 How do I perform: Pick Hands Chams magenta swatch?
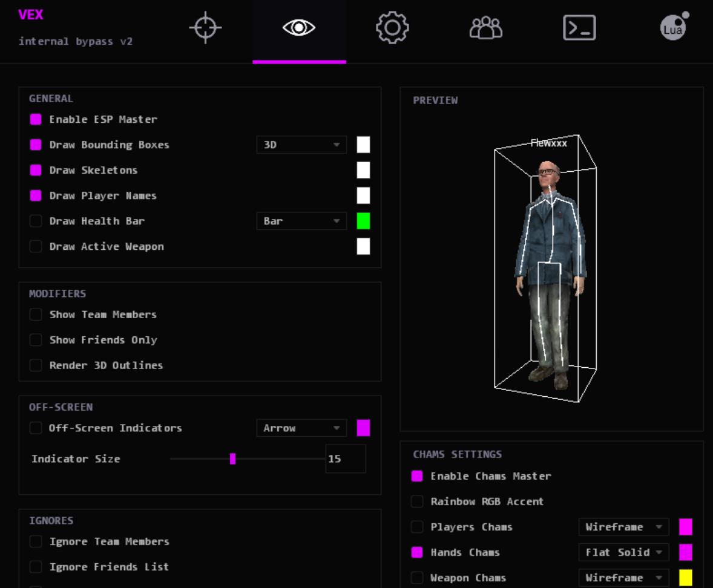686,552
